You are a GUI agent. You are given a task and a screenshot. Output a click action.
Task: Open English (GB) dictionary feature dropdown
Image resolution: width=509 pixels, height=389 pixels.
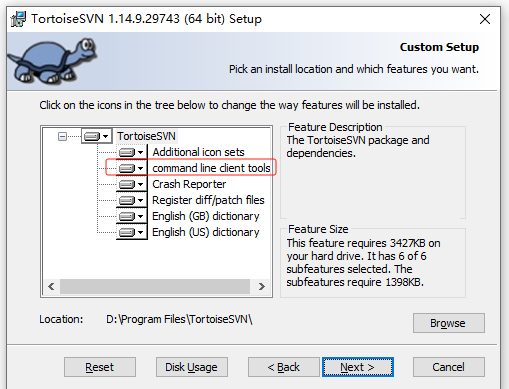(x=132, y=216)
